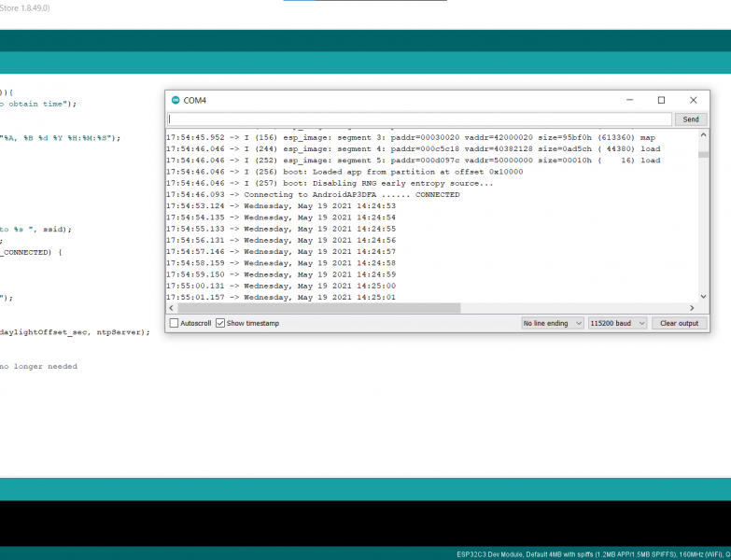Close the COM4 serial monitor window
This screenshot has height=560, width=731.
693,100
